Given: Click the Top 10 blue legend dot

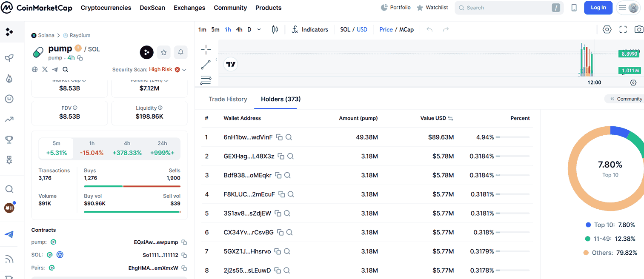Looking at the screenshot, I should click(588, 225).
